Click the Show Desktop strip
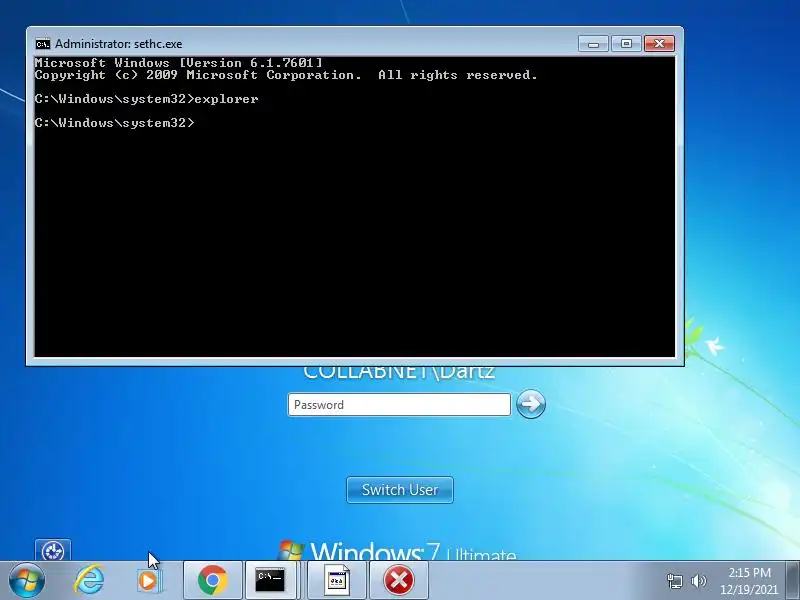This screenshot has height=600, width=800. pos(793,581)
